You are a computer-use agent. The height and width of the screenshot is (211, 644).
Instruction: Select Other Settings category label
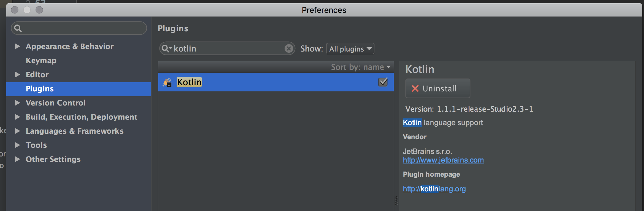pyautogui.click(x=53, y=159)
